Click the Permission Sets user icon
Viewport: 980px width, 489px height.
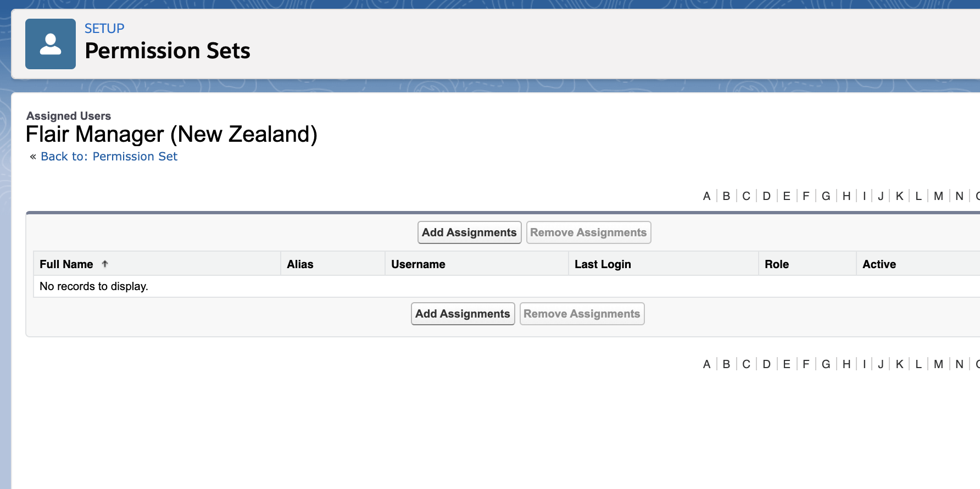(x=51, y=44)
